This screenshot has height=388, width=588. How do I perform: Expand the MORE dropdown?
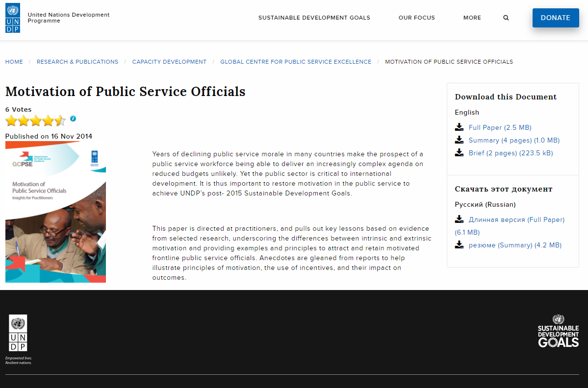click(x=472, y=18)
